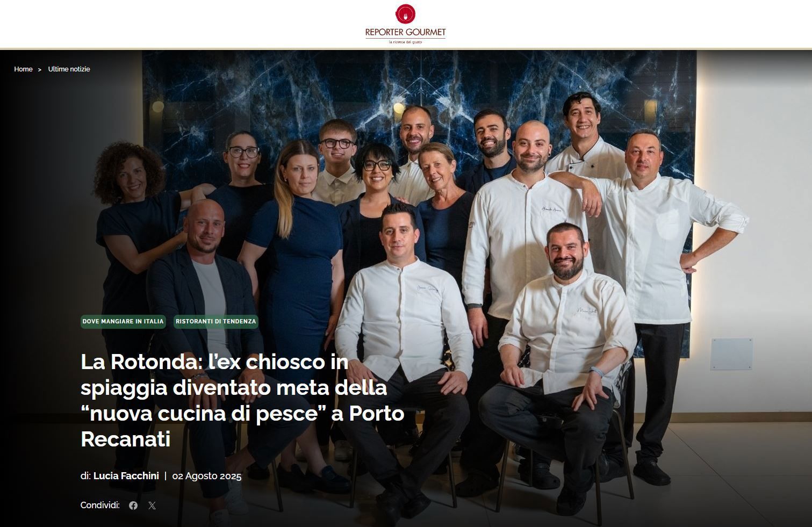Open author Lucia Facchini's page
Screen dimensions: 812x527
coord(126,476)
